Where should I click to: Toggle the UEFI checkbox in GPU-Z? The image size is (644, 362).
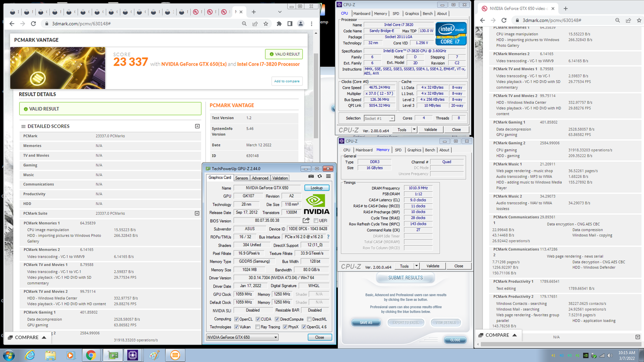click(316, 221)
